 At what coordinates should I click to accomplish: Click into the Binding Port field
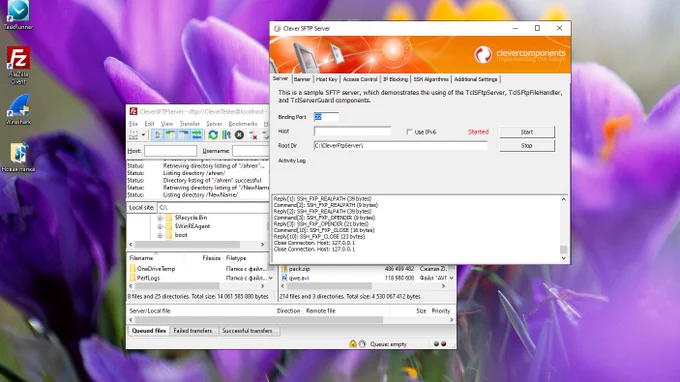(326, 117)
